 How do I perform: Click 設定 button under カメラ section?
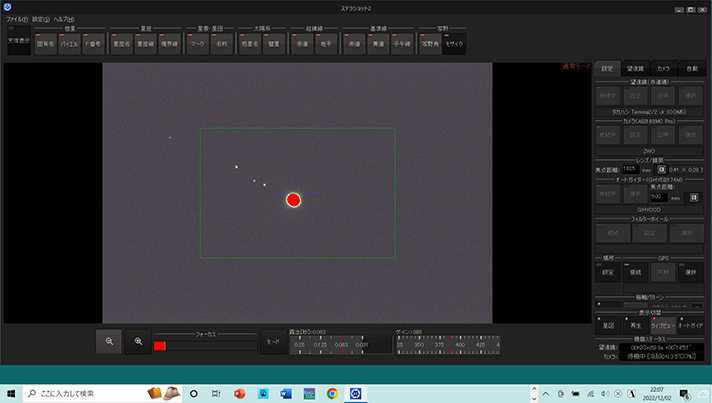pos(635,135)
